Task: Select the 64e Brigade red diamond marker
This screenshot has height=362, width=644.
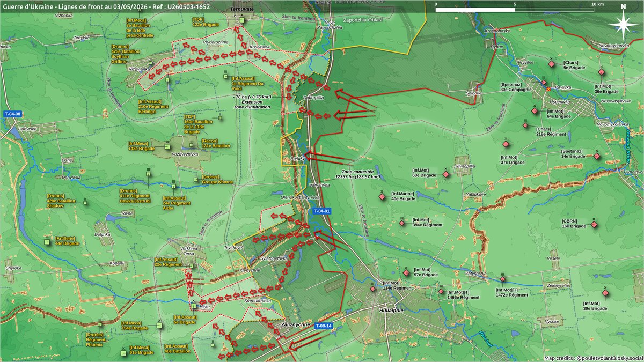Action: pos(534,111)
